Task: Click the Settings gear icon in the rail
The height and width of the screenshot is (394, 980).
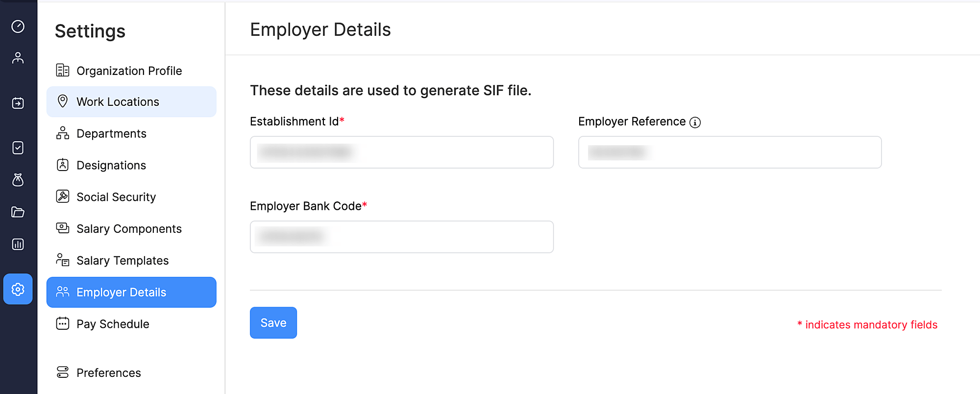Action: tap(18, 290)
